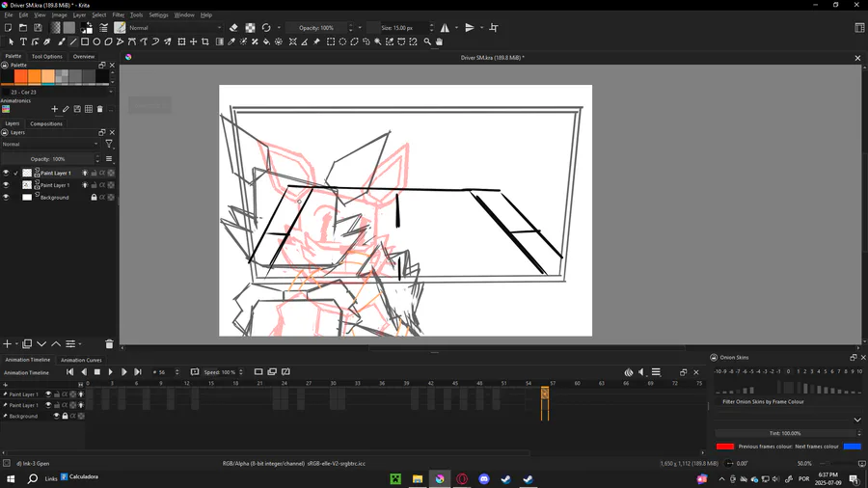868x488 pixels.
Task: Select the Pan hand tool
Action: click(439, 41)
